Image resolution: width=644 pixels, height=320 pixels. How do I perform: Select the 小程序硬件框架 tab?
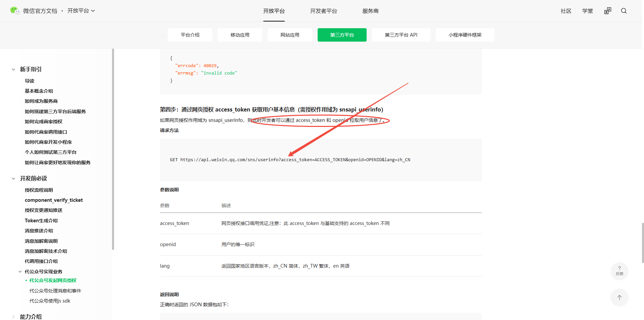click(x=465, y=35)
